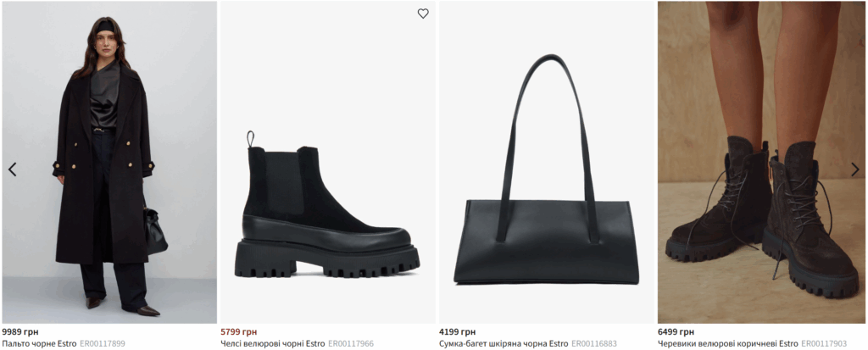The width and height of the screenshot is (868, 350).
Task: Open the black coat product photo
Action: click(109, 161)
